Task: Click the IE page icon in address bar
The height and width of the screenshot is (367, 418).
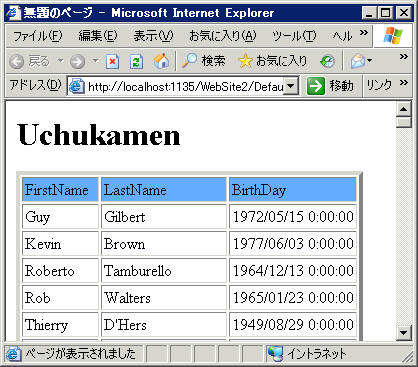Action: 76,87
